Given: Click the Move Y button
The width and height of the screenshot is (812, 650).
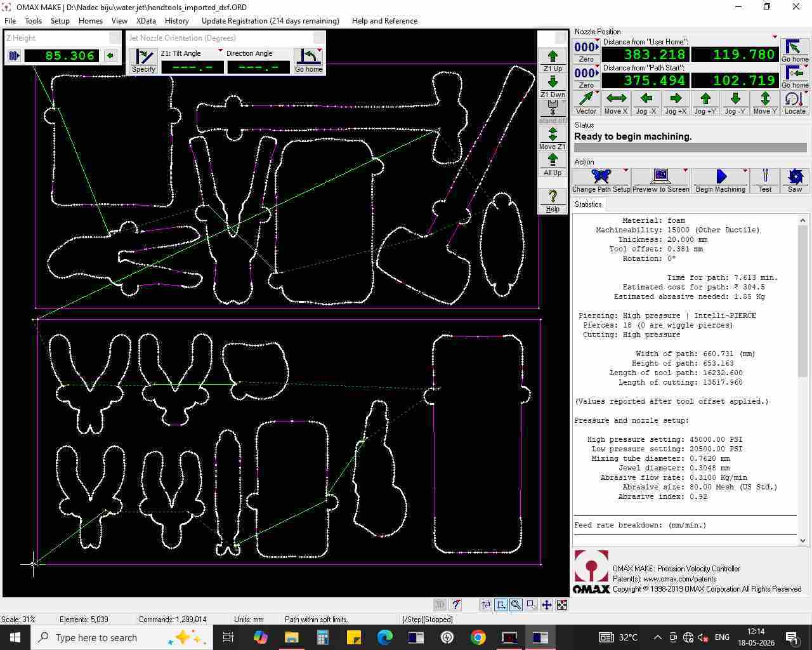Looking at the screenshot, I should 765,103.
